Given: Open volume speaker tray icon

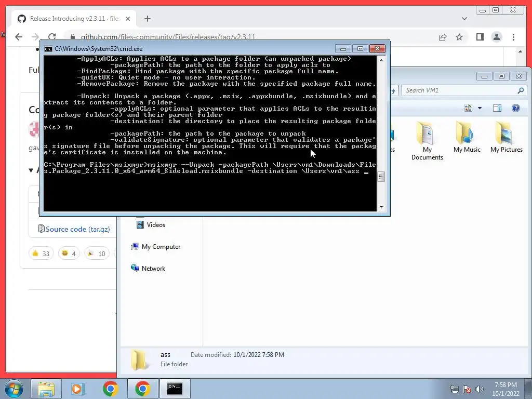Looking at the screenshot, I should pyautogui.click(x=480, y=389).
